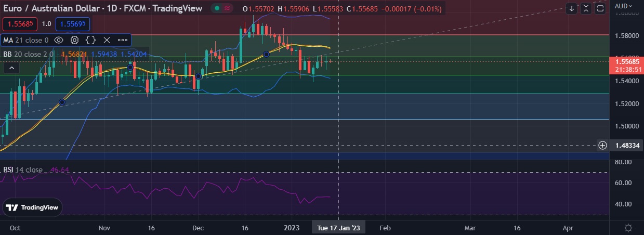Remove the MA indicator with X
This screenshot has height=235, width=644.
(x=107, y=40)
